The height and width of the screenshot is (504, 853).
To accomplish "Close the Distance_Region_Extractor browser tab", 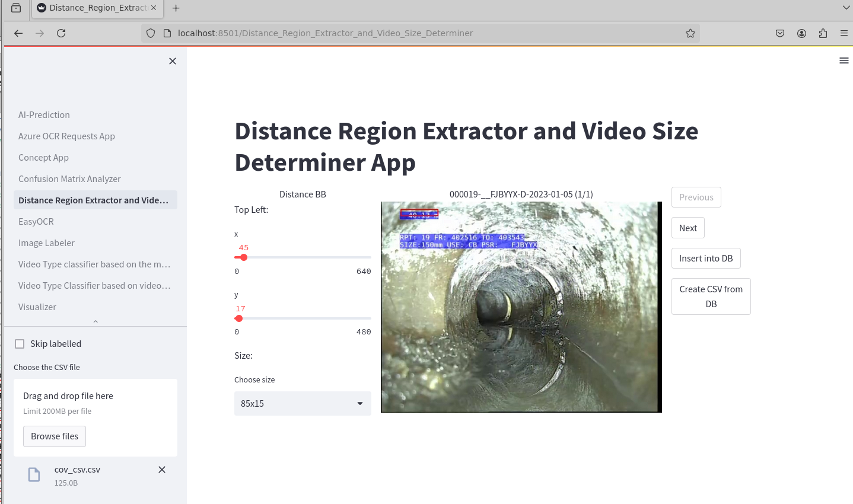I will point(154,8).
